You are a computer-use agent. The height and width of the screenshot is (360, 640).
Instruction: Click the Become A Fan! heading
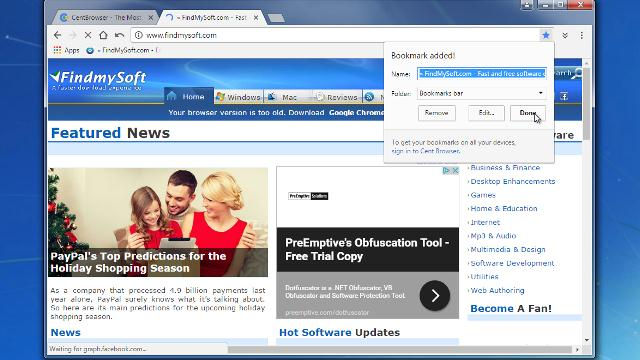[511, 309]
